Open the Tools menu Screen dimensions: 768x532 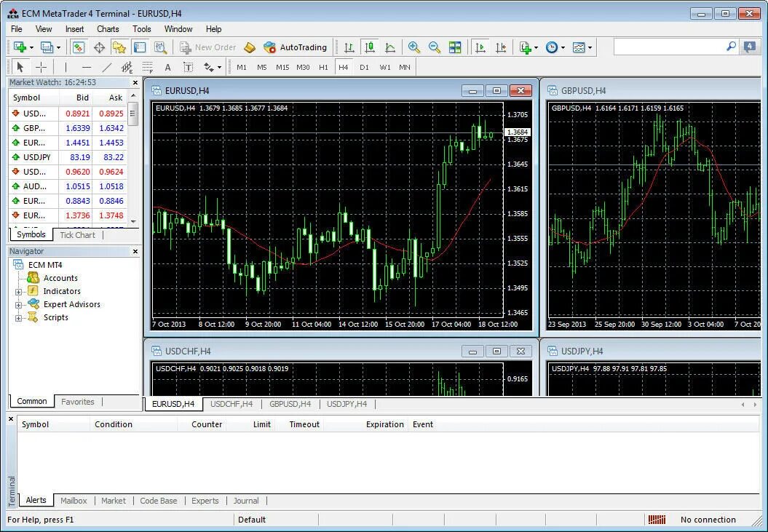[141, 29]
